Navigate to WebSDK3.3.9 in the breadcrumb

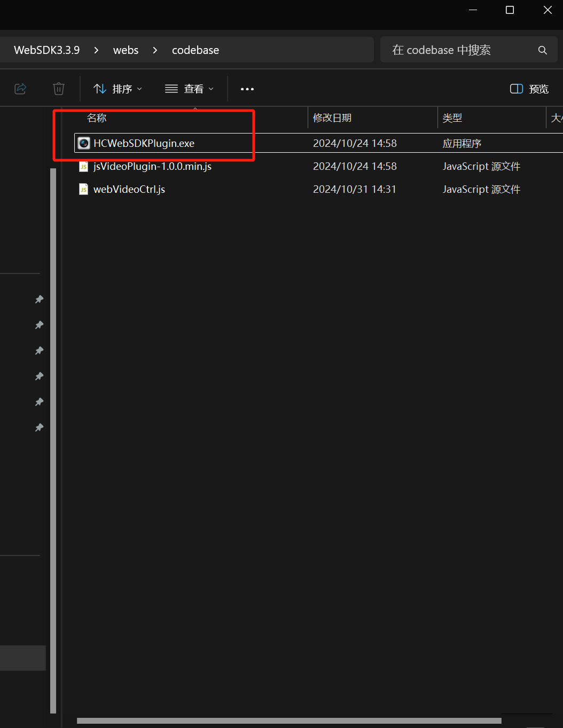(x=46, y=50)
